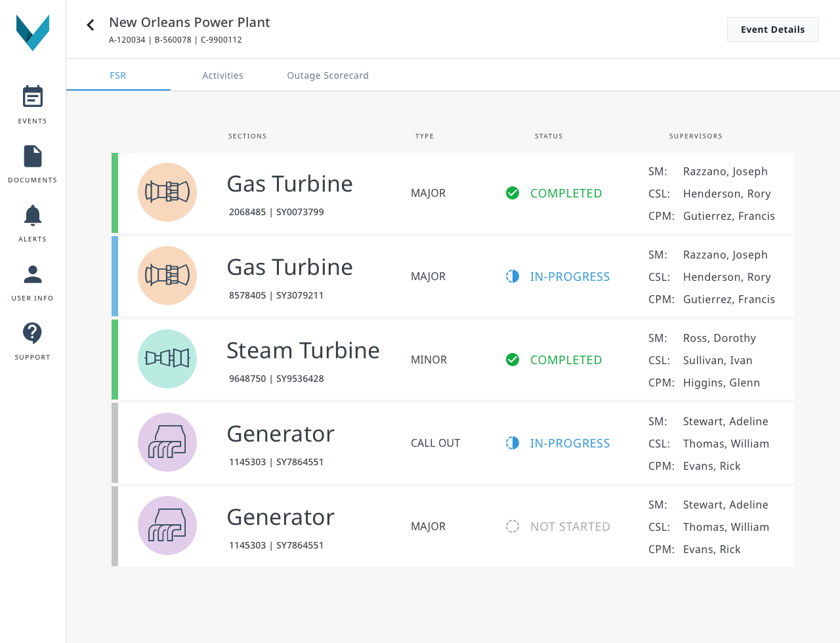The height and width of the screenshot is (643, 840).
Task: Click the Not Started dashed circle icon
Action: pyautogui.click(x=513, y=526)
